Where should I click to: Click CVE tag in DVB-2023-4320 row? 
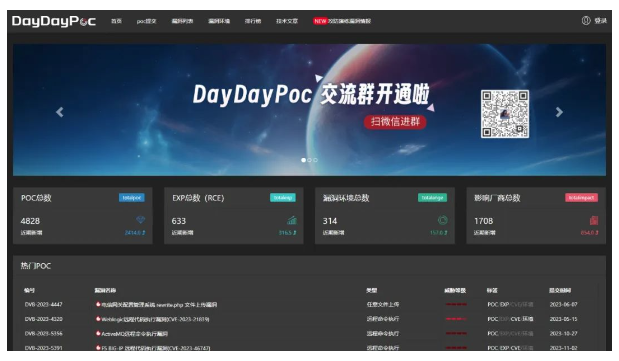click(515, 319)
